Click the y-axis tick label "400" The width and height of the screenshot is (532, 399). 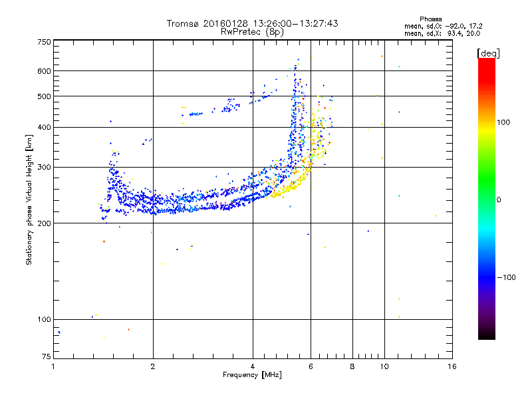click(45, 127)
